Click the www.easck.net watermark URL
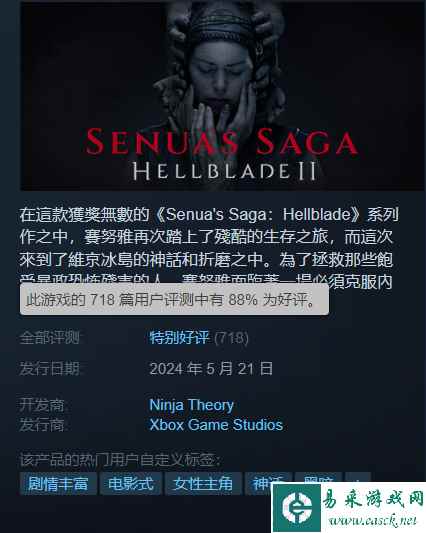This screenshot has width=426, height=533. click(x=372, y=520)
